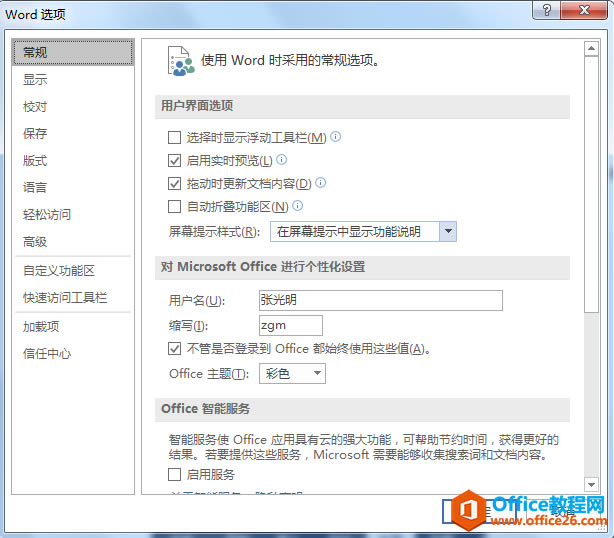The height and width of the screenshot is (538, 614).
Task: Toggle 不管是否登录到 Office 都始终使用这些值
Action: click(x=174, y=348)
